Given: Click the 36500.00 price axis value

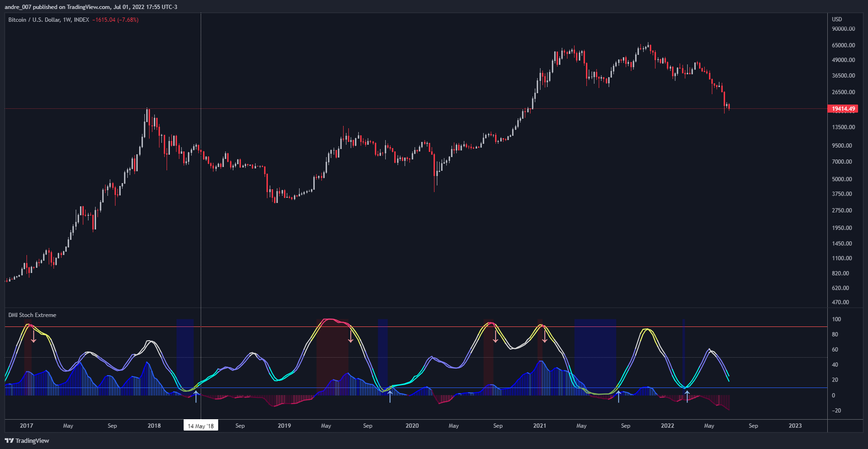Looking at the screenshot, I should [843, 76].
